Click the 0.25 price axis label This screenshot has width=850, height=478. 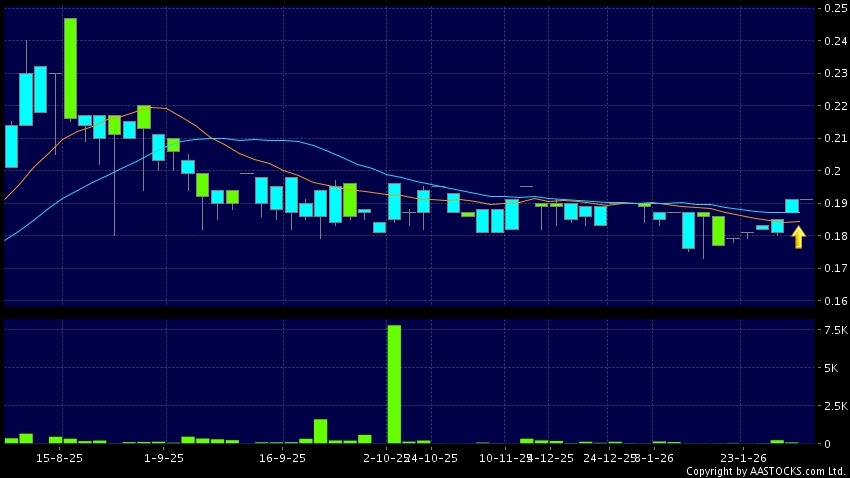834,8
